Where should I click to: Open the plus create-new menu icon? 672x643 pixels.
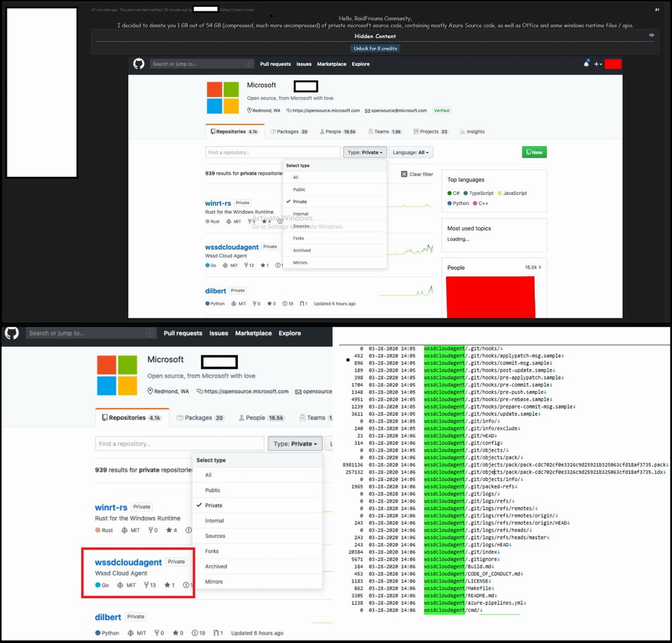[x=597, y=64]
